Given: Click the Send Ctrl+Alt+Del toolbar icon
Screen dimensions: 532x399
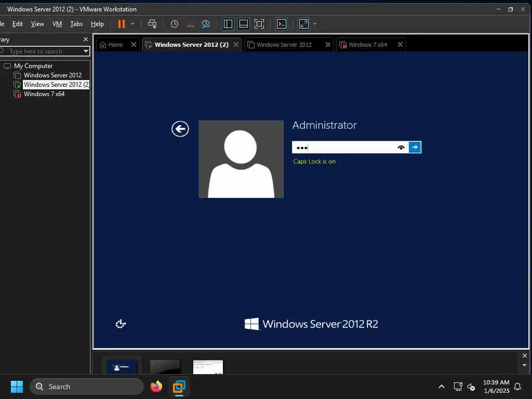Looking at the screenshot, I should pyautogui.click(x=152, y=24).
